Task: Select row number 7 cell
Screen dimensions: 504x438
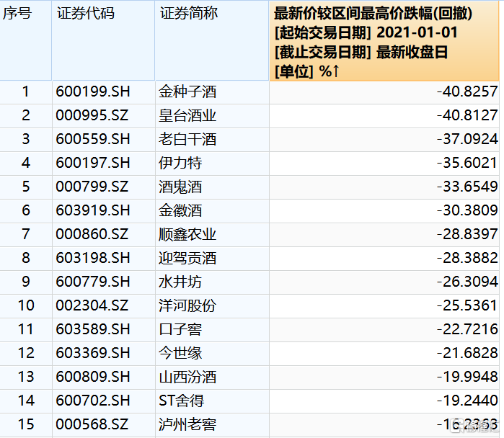Action: click(26, 234)
